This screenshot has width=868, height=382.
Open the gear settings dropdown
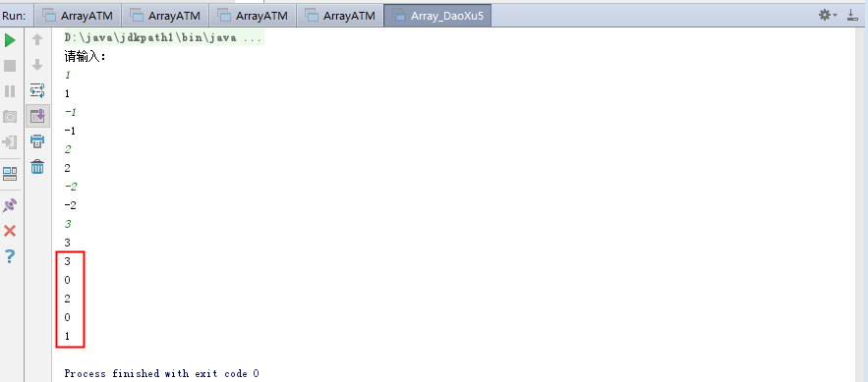coord(828,15)
